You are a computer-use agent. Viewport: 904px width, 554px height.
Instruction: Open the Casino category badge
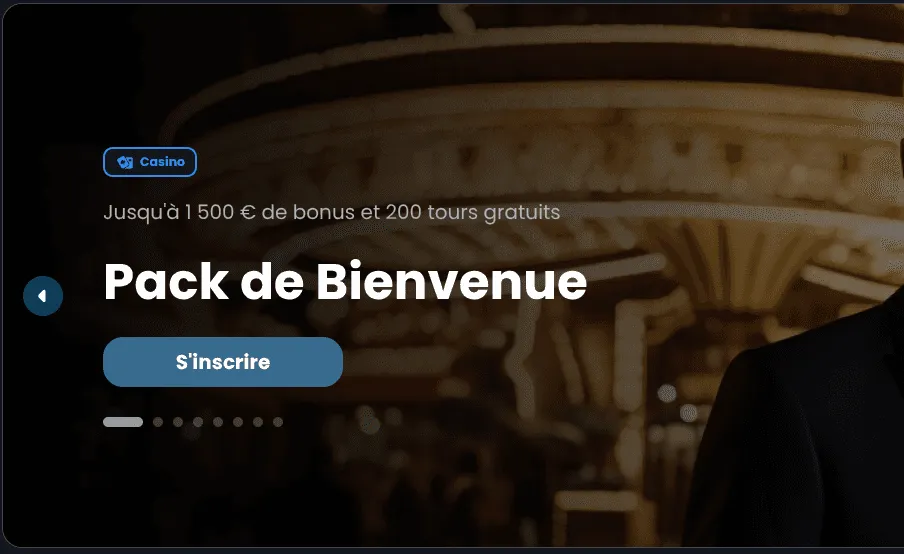point(150,162)
